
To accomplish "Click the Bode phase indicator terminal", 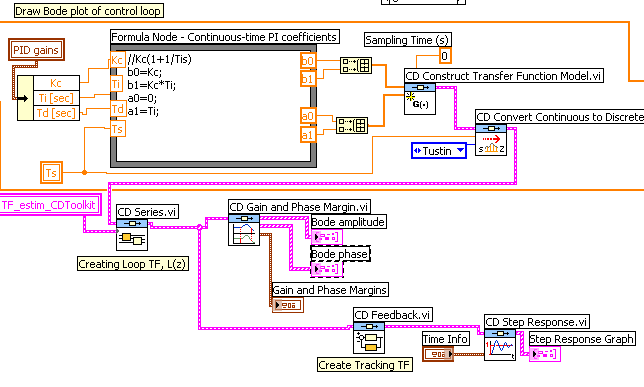I will [327, 269].
